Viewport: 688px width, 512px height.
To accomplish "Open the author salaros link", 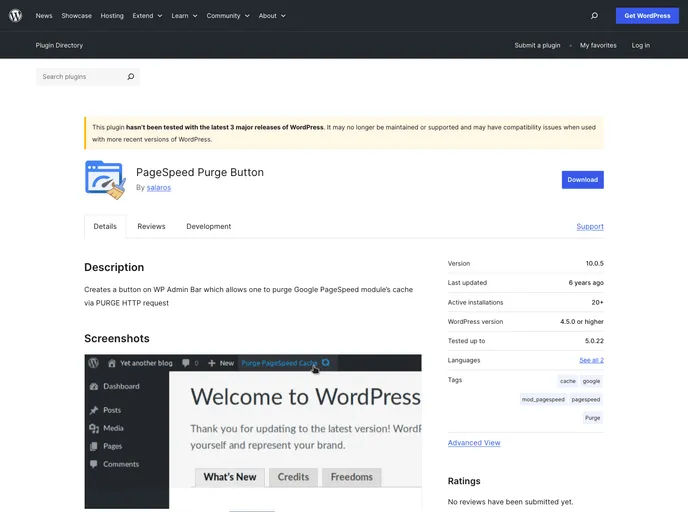I will tap(158, 187).
